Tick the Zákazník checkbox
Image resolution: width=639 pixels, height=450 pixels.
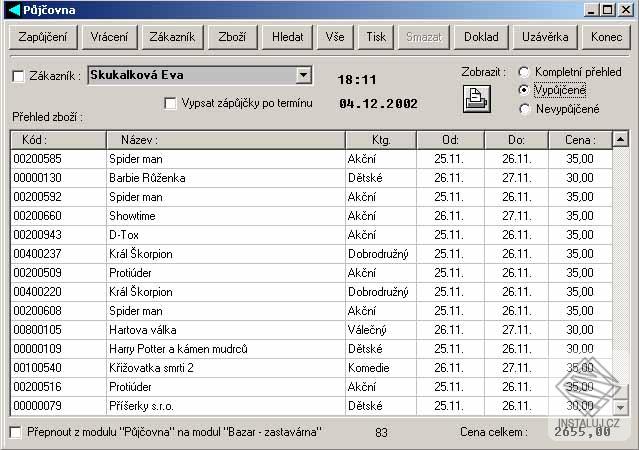coord(18,76)
